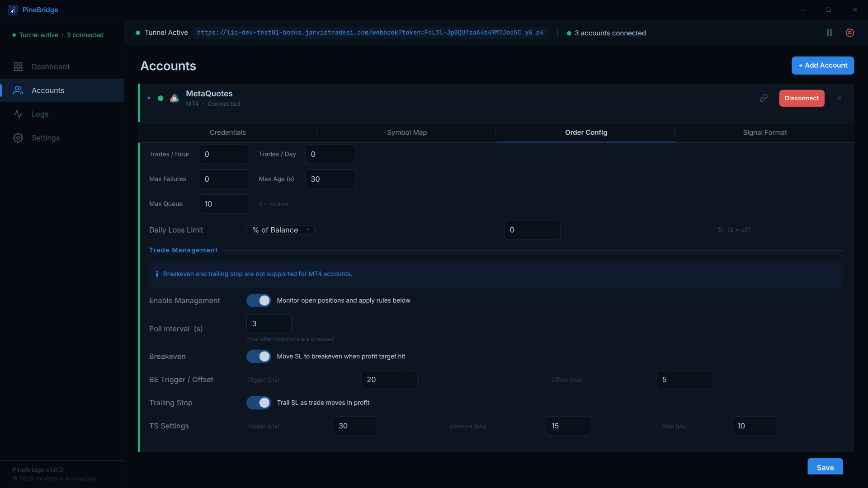Click the 'Tunnel active' sidebar status text

[38, 35]
